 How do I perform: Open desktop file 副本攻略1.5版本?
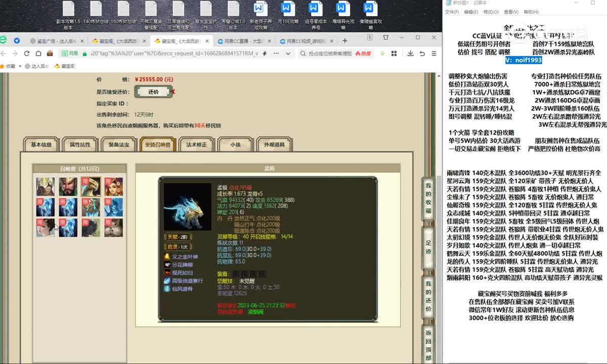68,15
